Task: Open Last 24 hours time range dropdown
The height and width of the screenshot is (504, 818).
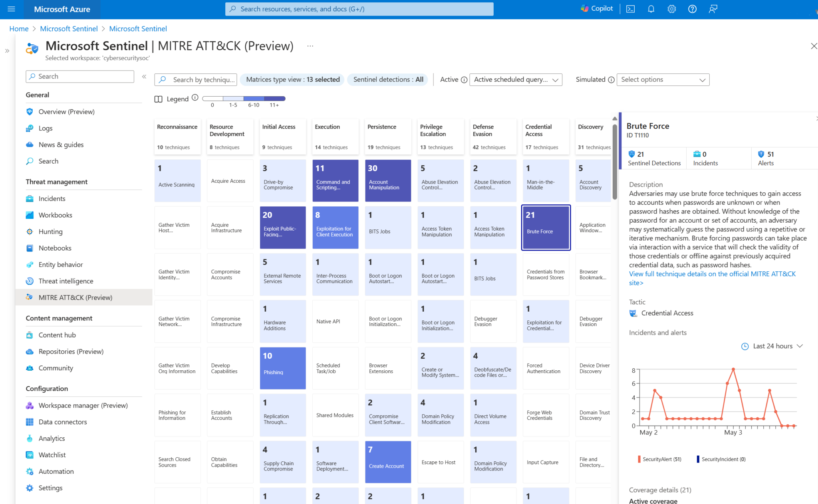Action: [x=772, y=346]
